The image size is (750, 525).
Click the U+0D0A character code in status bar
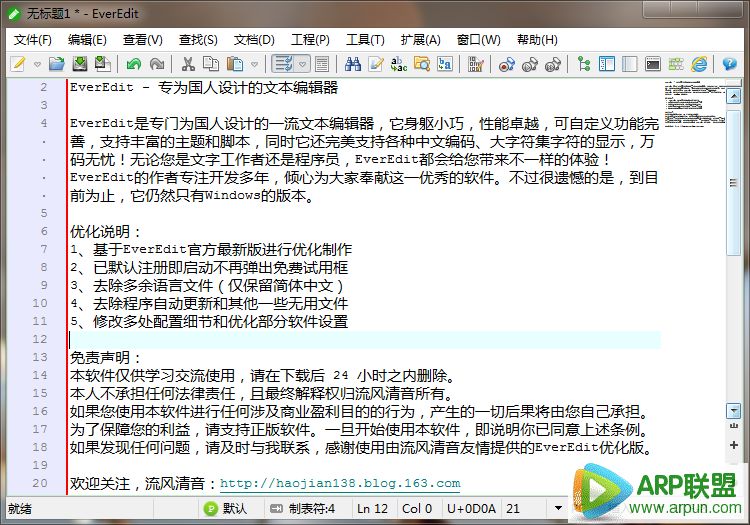tap(471, 509)
